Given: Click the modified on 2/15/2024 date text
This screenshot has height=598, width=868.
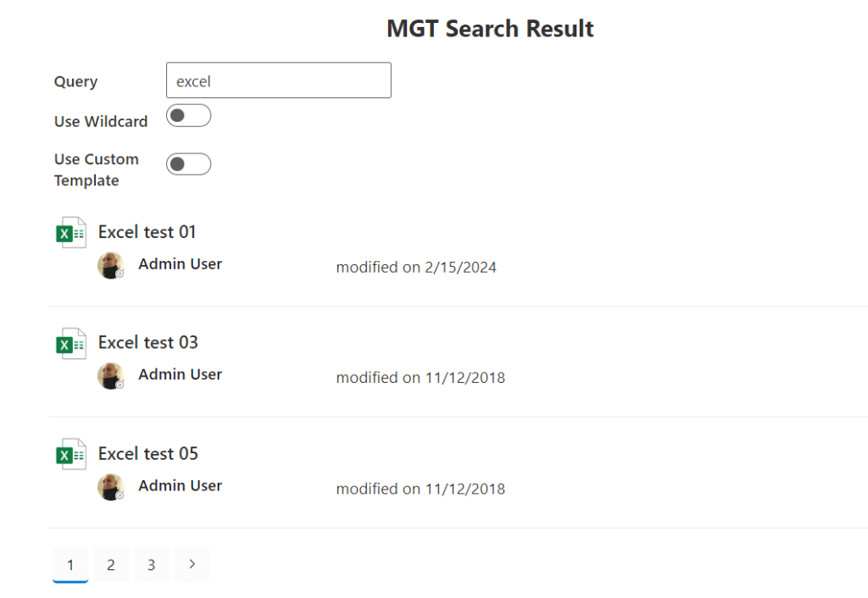Looking at the screenshot, I should (416, 268).
